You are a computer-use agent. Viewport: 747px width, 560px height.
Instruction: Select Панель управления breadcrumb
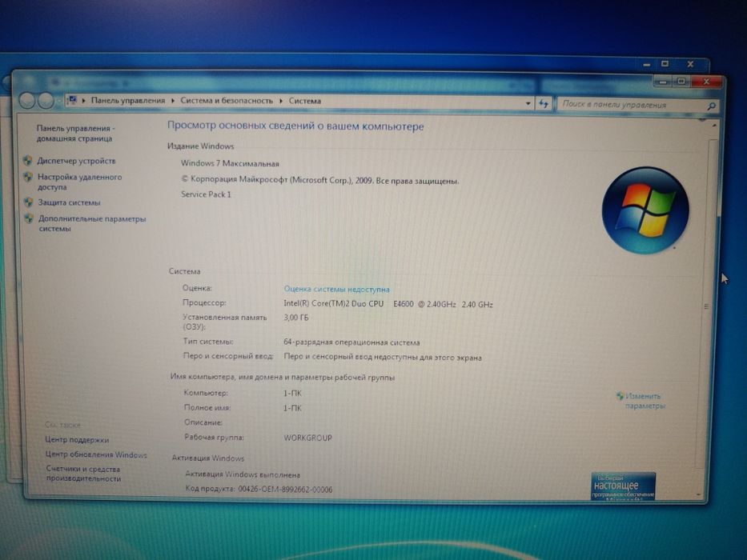point(127,101)
